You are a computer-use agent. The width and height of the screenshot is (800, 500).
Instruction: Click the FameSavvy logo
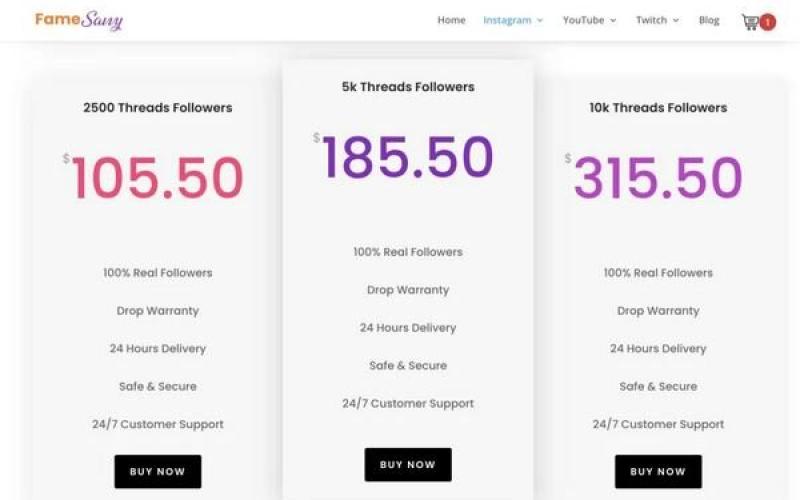(79, 20)
